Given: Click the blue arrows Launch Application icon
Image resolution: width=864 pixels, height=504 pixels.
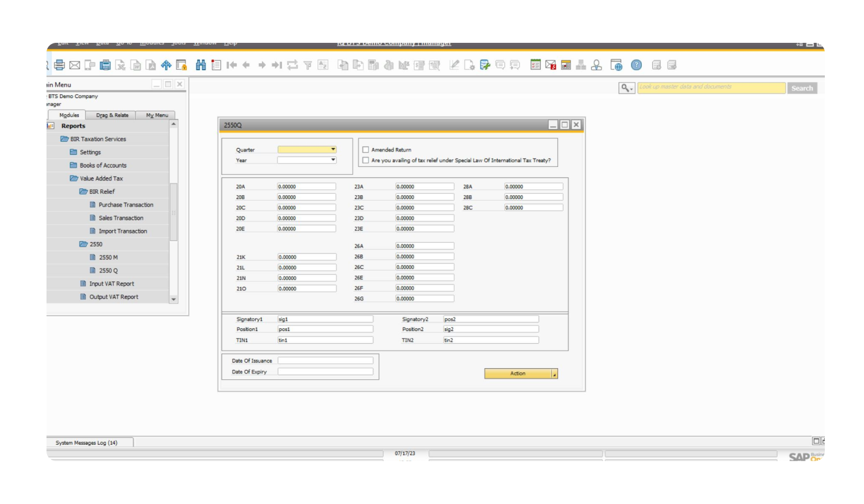Looking at the screenshot, I should [x=166, y=65].
